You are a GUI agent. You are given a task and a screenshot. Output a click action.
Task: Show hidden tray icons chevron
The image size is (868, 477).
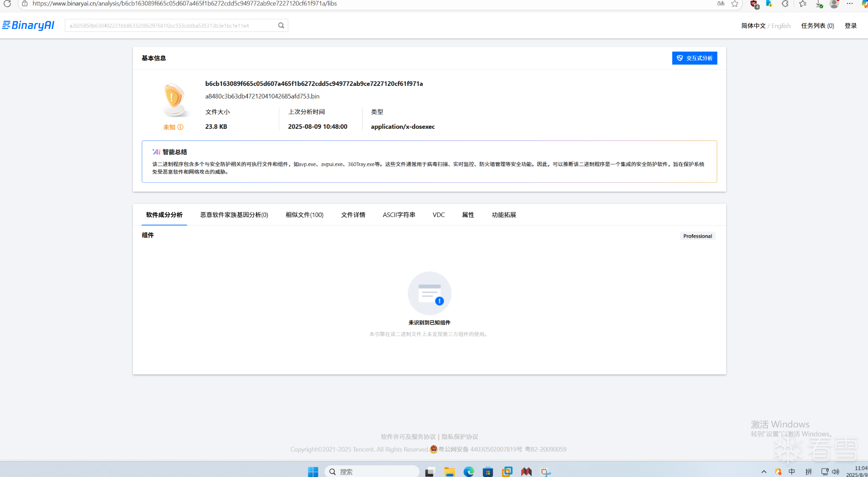(764, 472)
